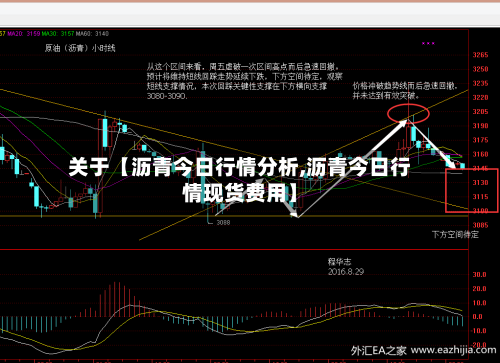Viewport: 500px width, 363px height.
Task: Click price axis value 3175
Action: click(480, 140)
